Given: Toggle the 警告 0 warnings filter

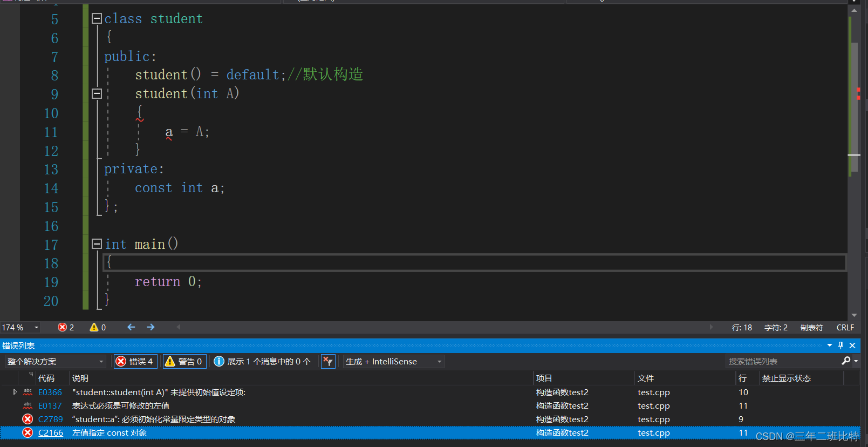Looking at the screenshot, I should coord(184,362).
